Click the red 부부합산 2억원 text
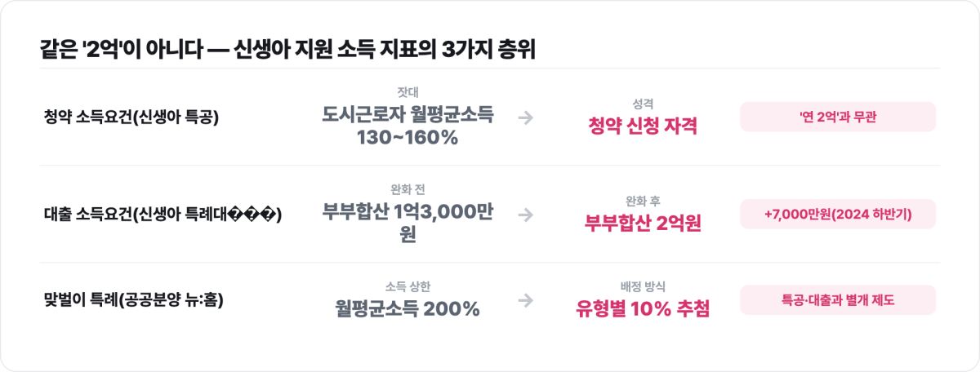Image resolution: width=980 pixels, height=372 pixels. pyautogui.click(x=643, y=223)
